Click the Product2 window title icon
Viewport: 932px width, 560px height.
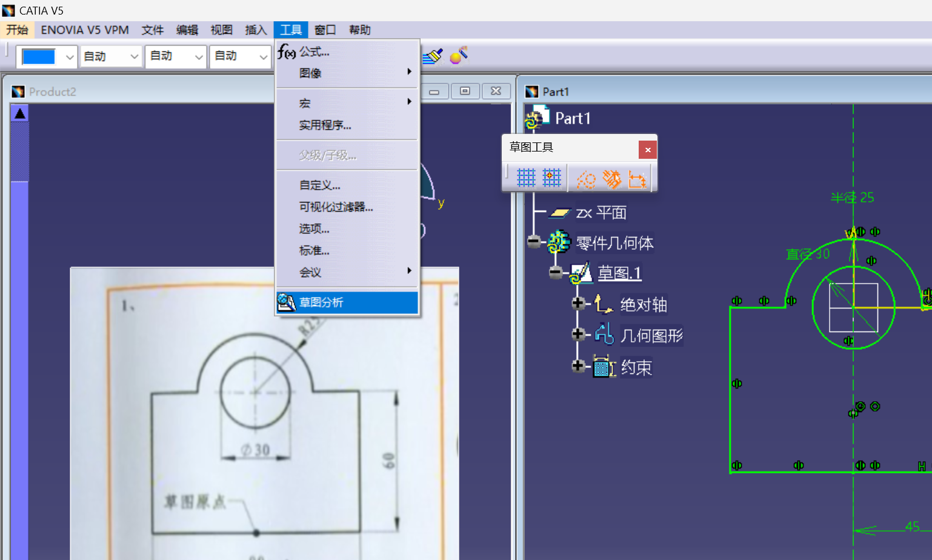18,92
